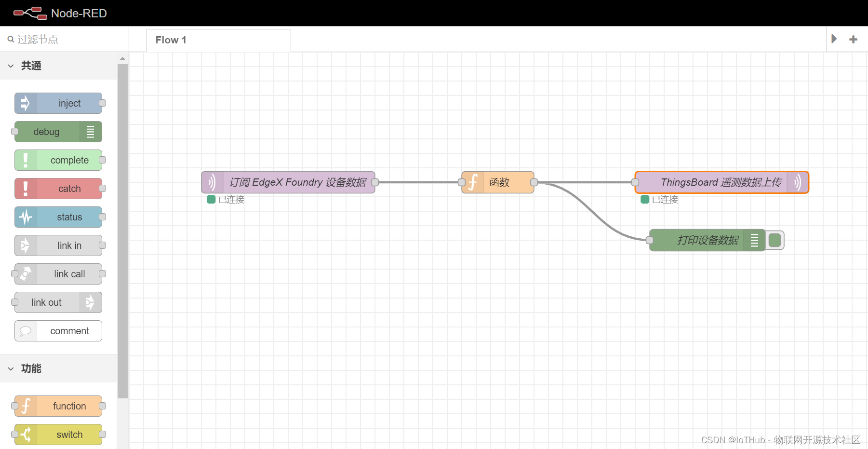Select the link out node
The height and width of the screenshot is (449, 868).
click(58, 302)
